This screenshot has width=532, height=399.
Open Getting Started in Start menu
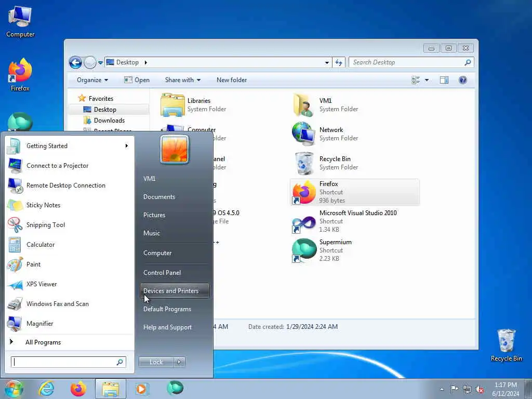[x=70, y=146]
